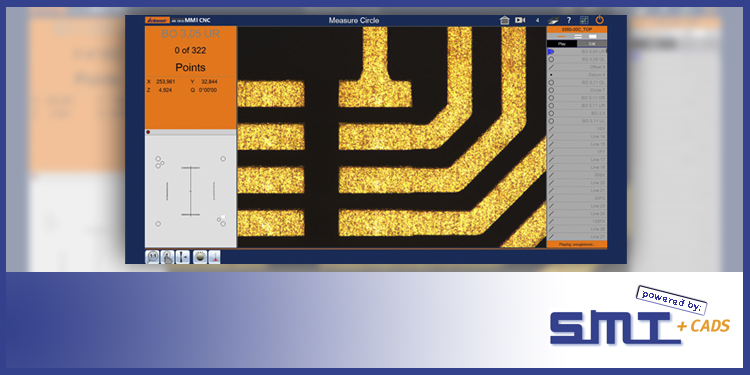The image size is (750, 375).
Task: Click the Q angle value readout
Action: (209, 89)
